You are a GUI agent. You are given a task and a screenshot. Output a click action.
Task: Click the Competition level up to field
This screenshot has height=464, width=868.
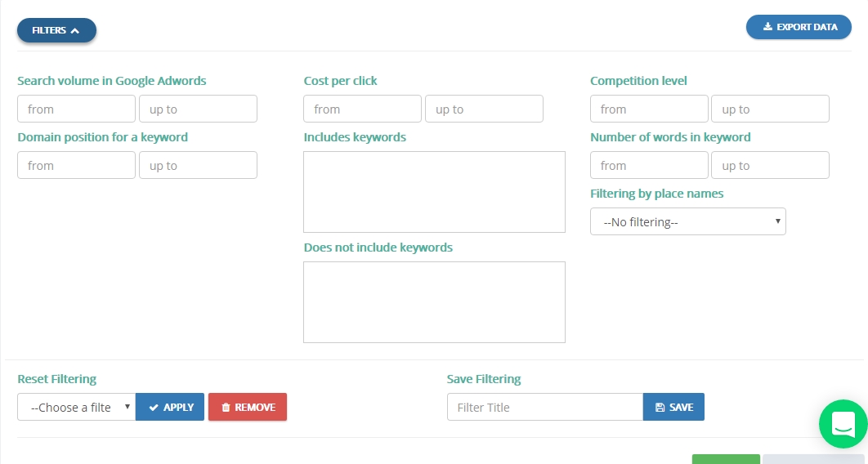(771, 109)
